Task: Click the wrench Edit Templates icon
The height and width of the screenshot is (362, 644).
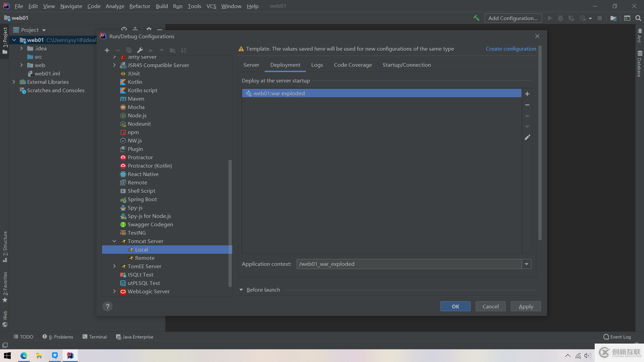Action: click(140, 50)
